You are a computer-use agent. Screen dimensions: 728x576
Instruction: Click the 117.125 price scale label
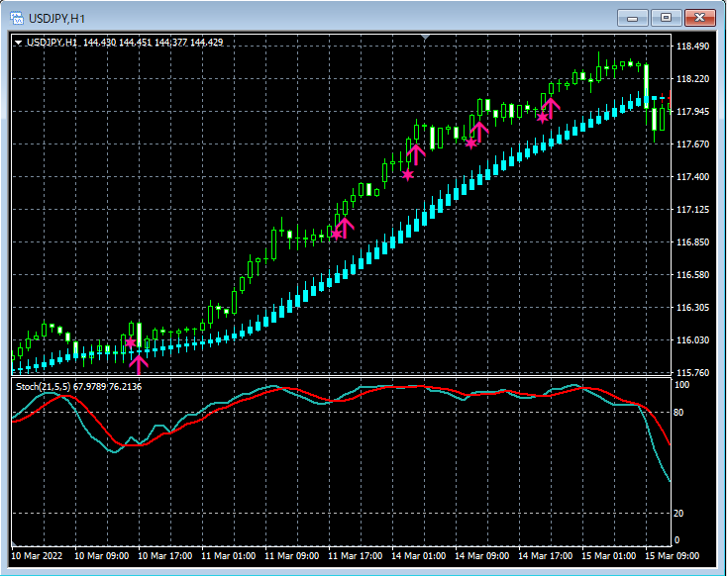692,210
